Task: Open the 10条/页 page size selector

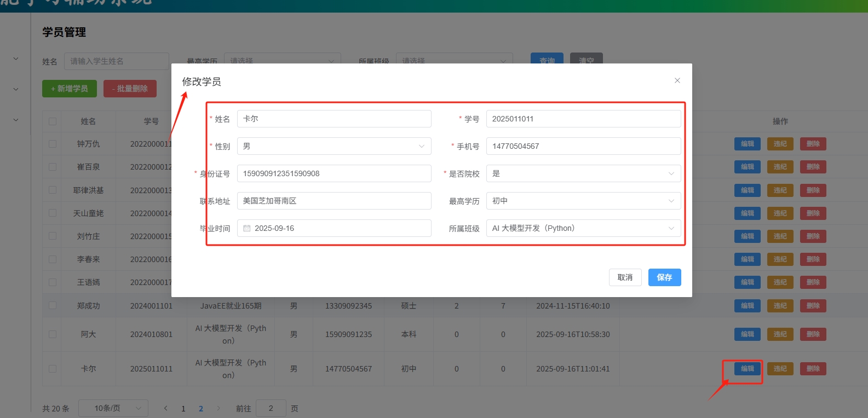Action: click(x=113, y=408)
